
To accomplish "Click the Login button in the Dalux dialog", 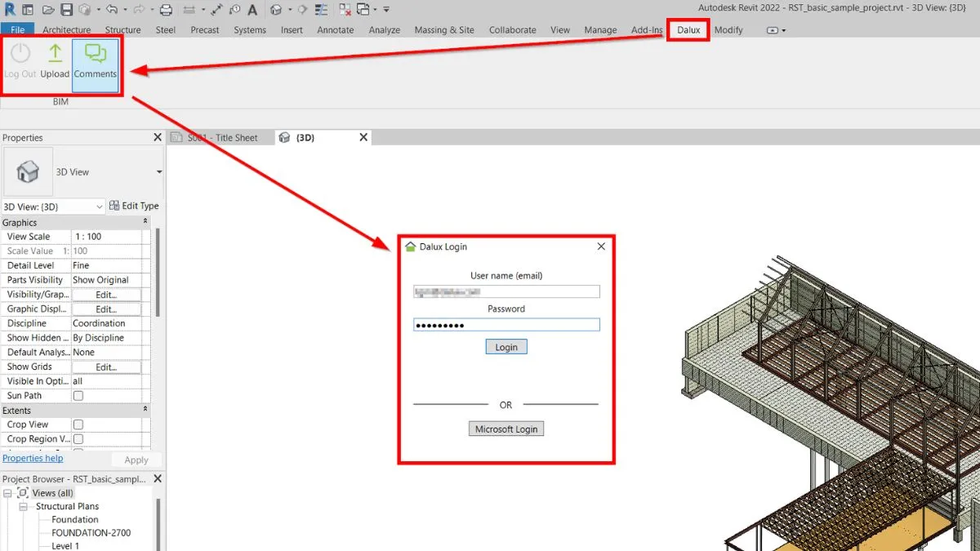I will (506, 347).
